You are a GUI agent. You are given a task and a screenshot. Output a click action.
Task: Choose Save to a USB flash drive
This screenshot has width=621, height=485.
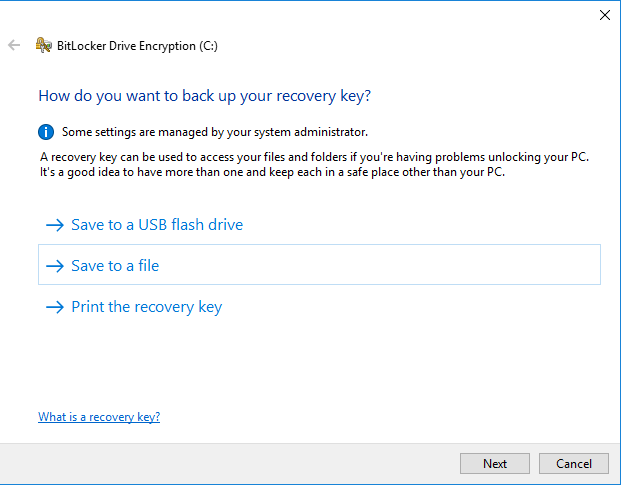click(x=157, y=225)
